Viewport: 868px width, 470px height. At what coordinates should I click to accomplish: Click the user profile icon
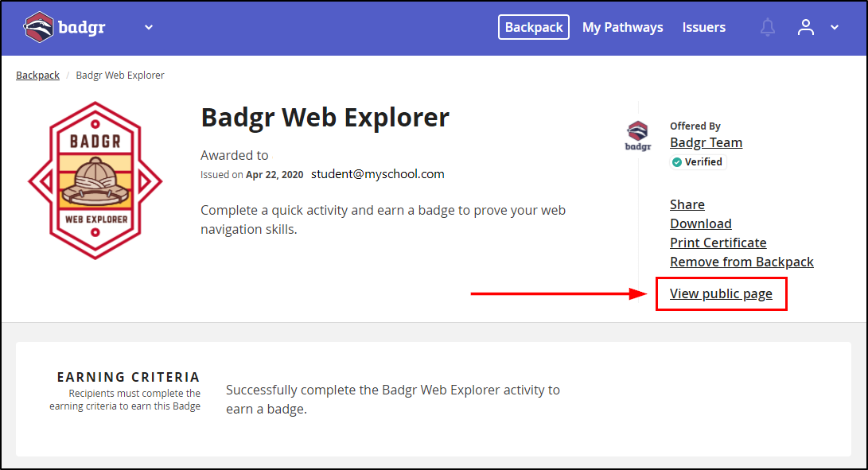[x=805, y=27]
